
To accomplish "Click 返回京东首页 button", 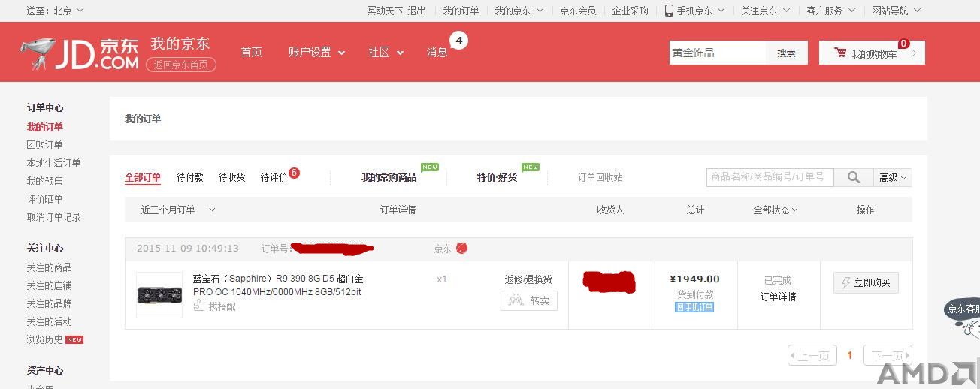I will coord(181,65).
